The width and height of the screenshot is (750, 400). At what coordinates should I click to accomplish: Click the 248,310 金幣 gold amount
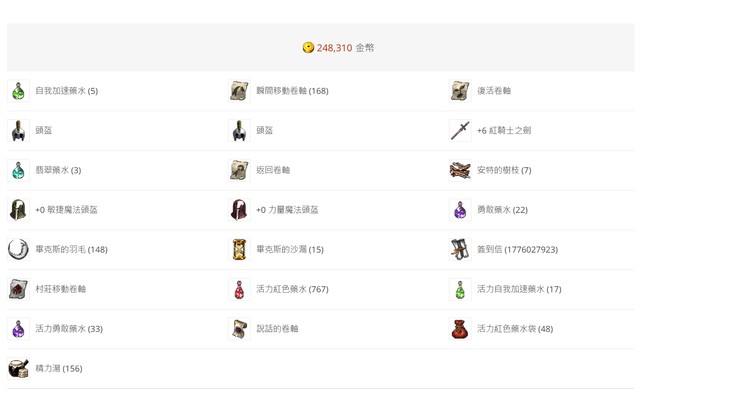click(345, 48)
